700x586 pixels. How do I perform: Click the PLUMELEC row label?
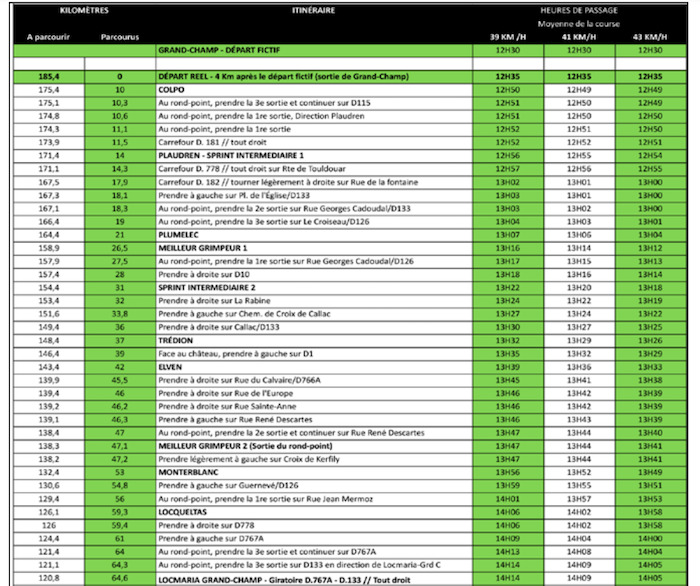click(314, 235)
